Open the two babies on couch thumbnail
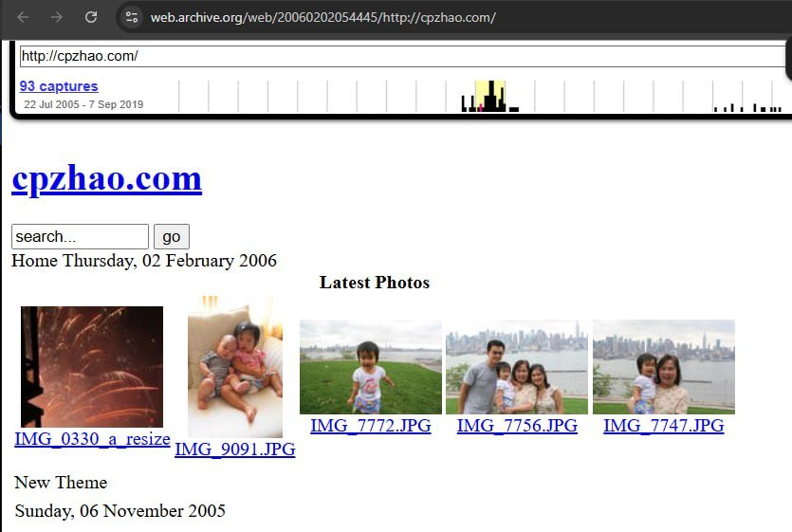The width and height of the screenshot is (792, 532). tap(235, 367)
